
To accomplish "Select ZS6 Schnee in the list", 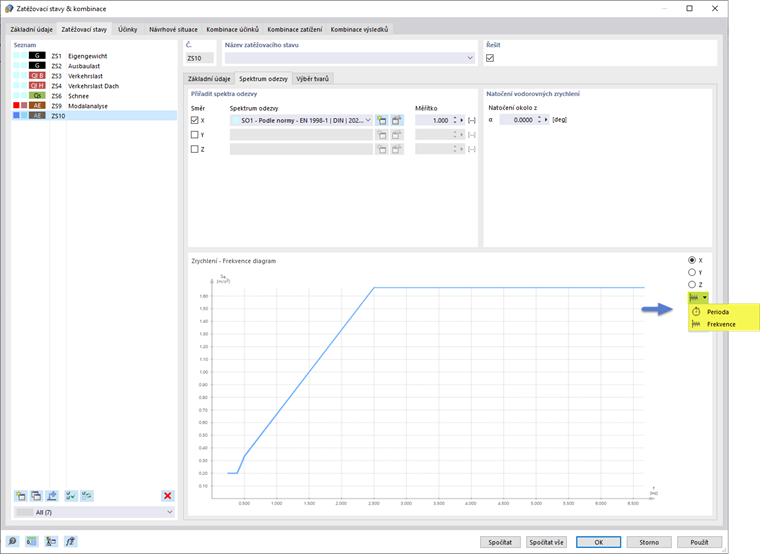I will click(95, 96).
